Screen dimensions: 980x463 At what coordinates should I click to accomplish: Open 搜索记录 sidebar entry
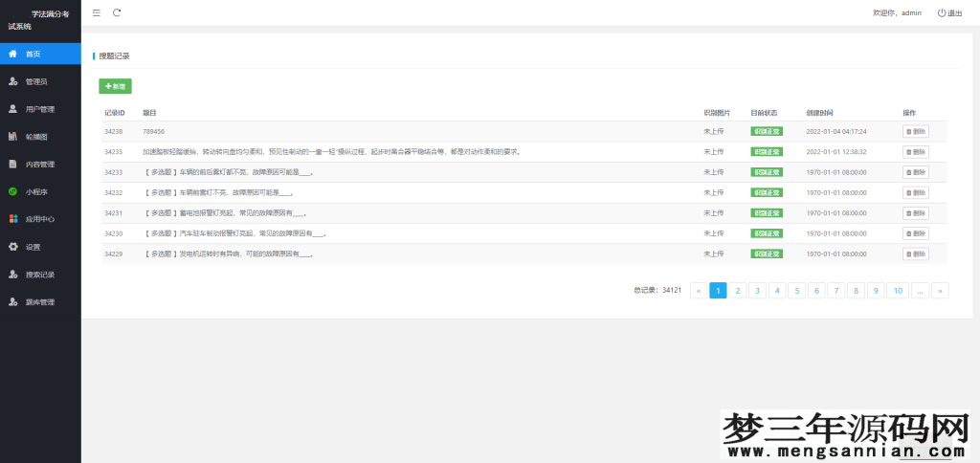(x=39, y=275)
